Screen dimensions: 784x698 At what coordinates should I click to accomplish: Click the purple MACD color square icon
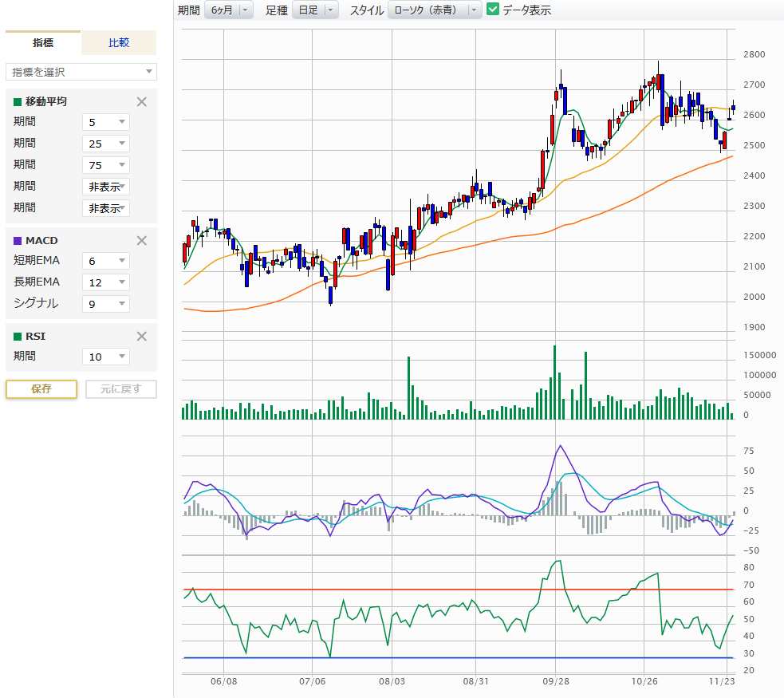[18, 240]
